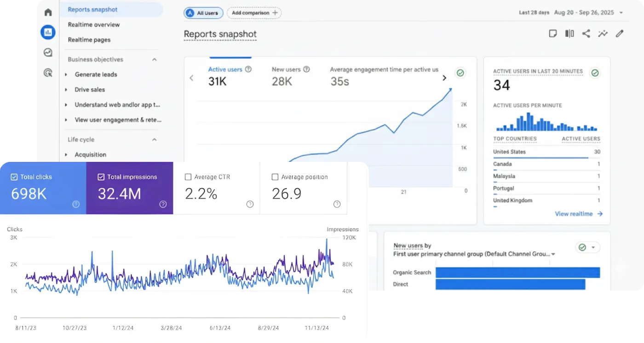Screen dimensions: 644x343
Task: Uncheck the Total clicks checkbox
Action: click(x=14, y=177)
